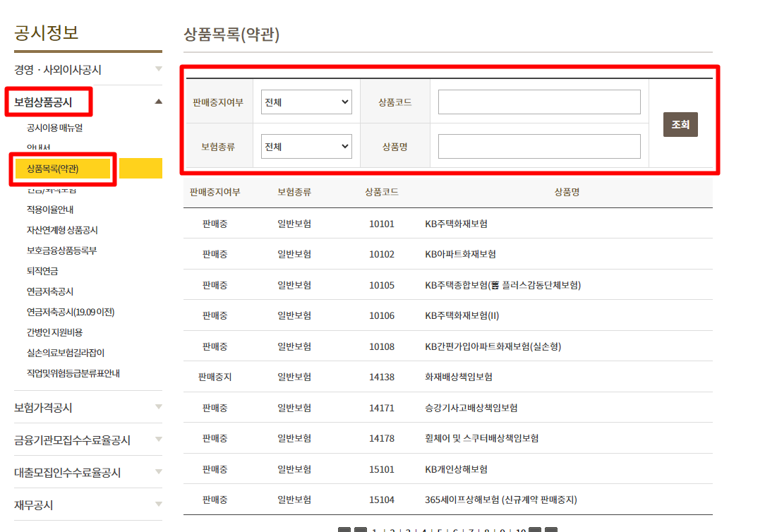The width and height of the screenshot is (765, 532).
Task: Select 간병인 지원비용 in sidebar
Action: point(54,332)
